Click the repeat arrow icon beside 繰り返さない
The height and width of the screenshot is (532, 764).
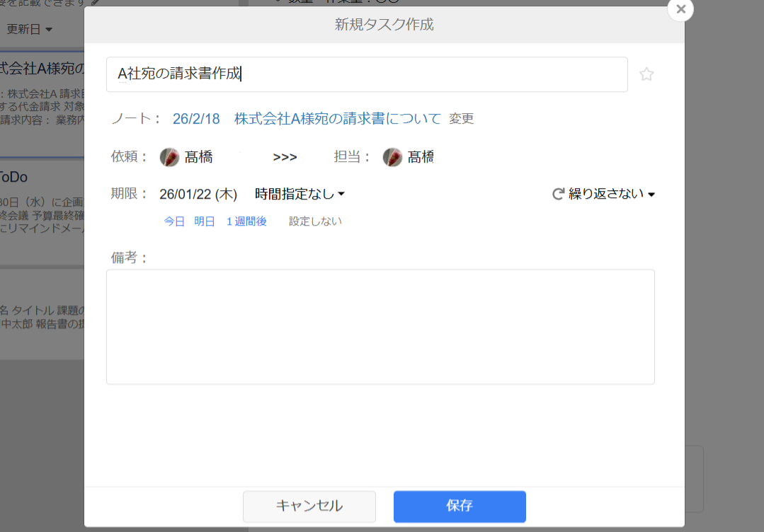[557, 193]
